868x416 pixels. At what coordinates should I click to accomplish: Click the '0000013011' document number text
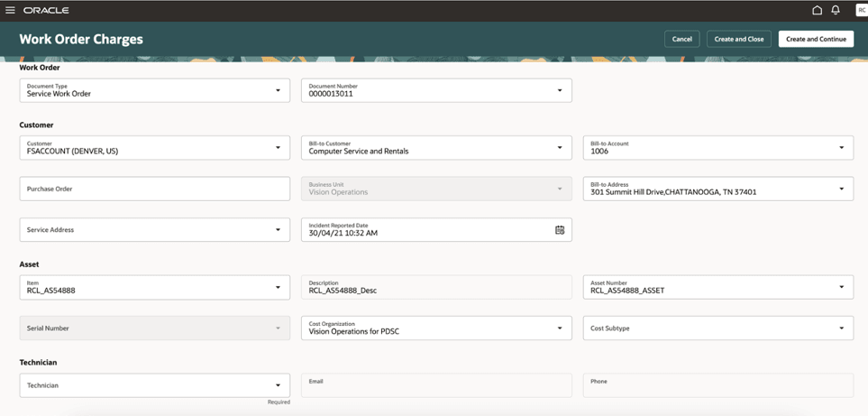pos(331,94)
